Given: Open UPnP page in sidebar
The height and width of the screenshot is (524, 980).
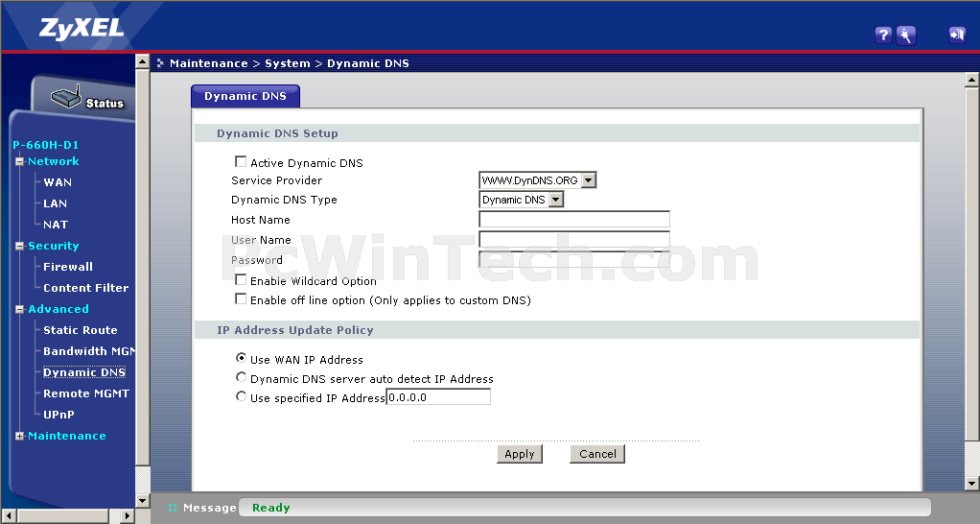Looking at the screenshot, I should pos(58,415).
